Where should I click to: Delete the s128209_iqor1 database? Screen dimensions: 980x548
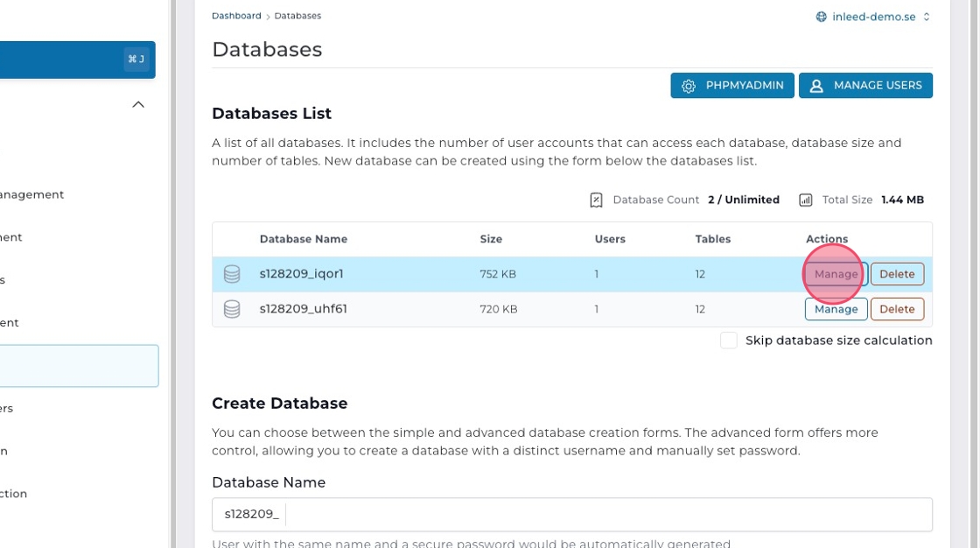(x=896, y=274)
